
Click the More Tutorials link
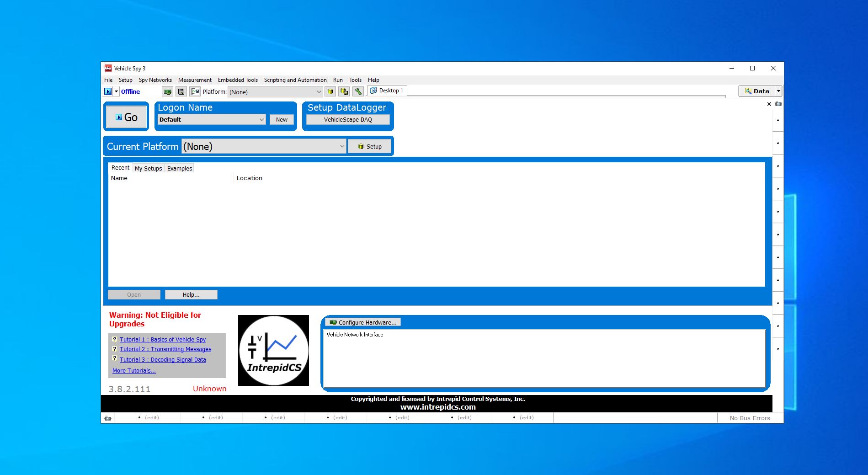(x=133, y=370)
